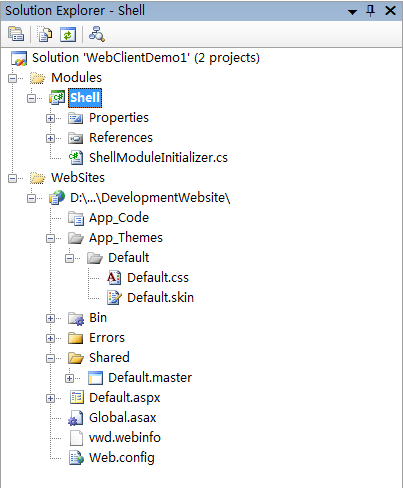Image resolution: width=403 pixels, height=488 pixels.
Task: Click the App_Code folder icon
Action: [x=76, y=218]
